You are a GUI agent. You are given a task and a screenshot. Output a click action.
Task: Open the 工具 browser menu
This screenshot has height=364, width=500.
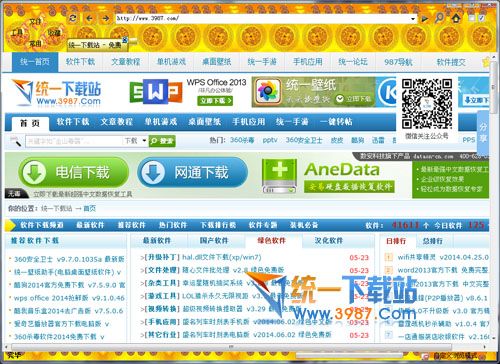[17, 33]
